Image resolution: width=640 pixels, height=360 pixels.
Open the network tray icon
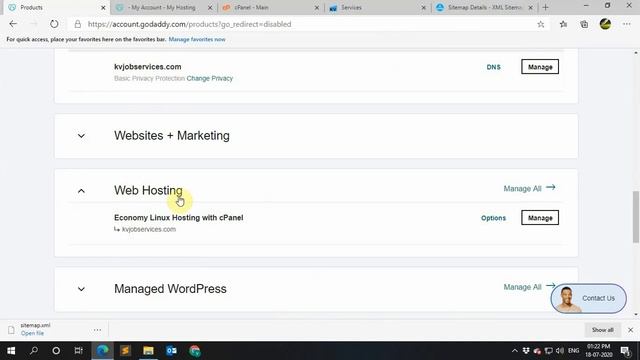(x=549, y=351)
